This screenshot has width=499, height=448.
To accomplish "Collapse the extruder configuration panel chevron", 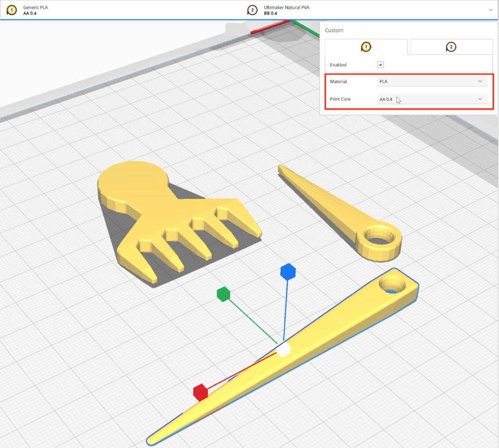I will tap(490, 10).
